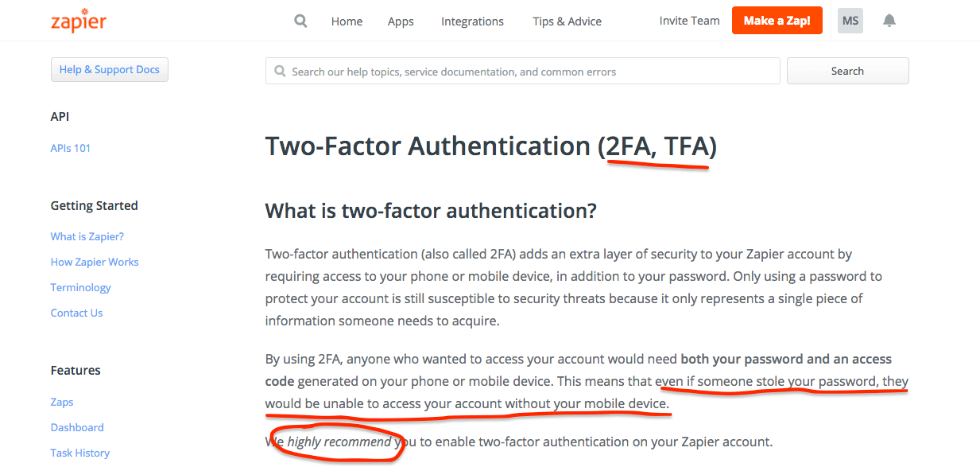The height and width of the screenshot is (467, 980).
Task: Open Integrations in the top navigation
Action: [x=472, y=21]
